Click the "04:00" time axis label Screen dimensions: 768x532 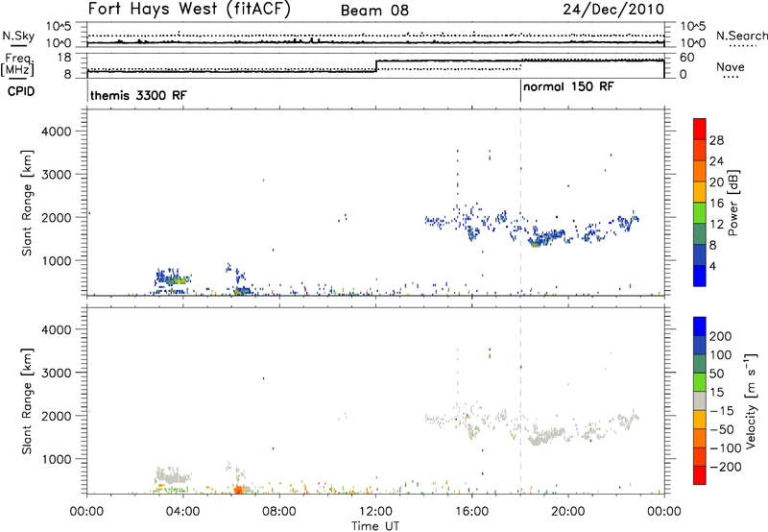tap(182, 512)
